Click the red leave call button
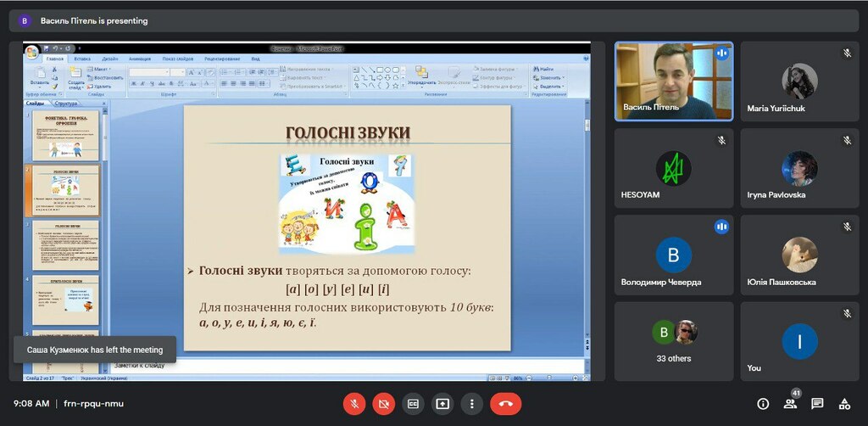868x426 pixels. [505, 404]
